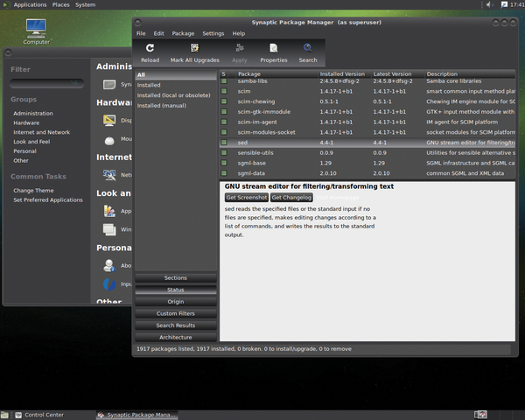525x420 pixels.
Task: Click the Search magnifier icon
Action: [x=308, y=48]
